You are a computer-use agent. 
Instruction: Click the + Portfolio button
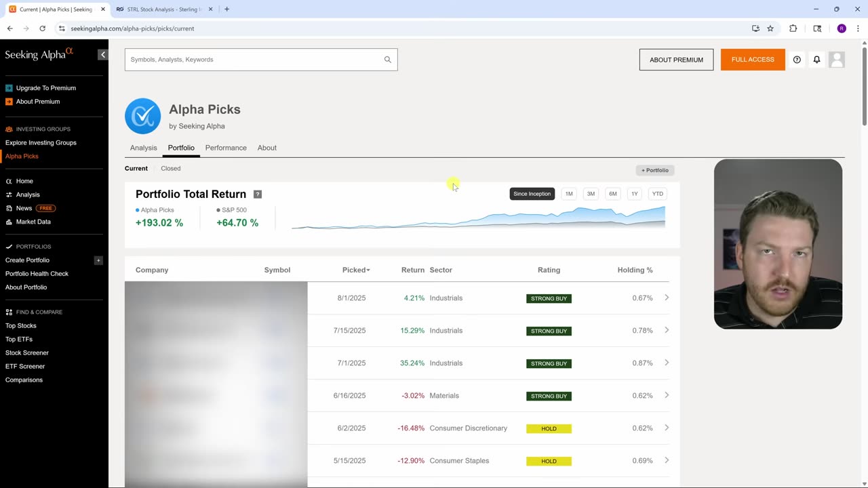coord(655,170)
